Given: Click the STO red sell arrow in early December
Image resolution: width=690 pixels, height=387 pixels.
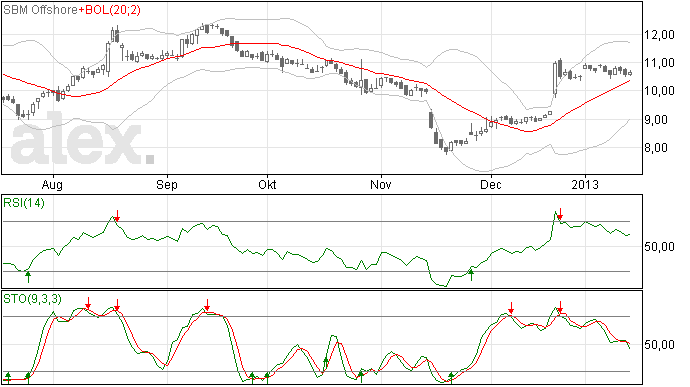Looking at the screenshot, I should coord(511,308).
